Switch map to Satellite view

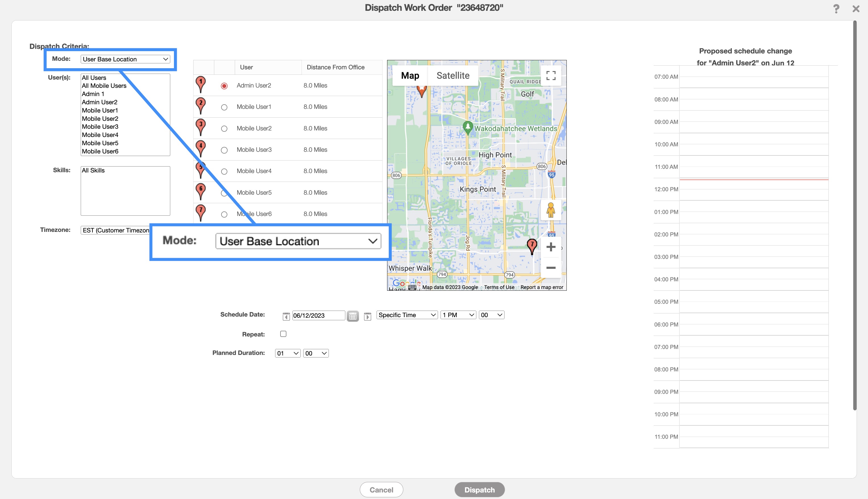(x=453, y=76)
